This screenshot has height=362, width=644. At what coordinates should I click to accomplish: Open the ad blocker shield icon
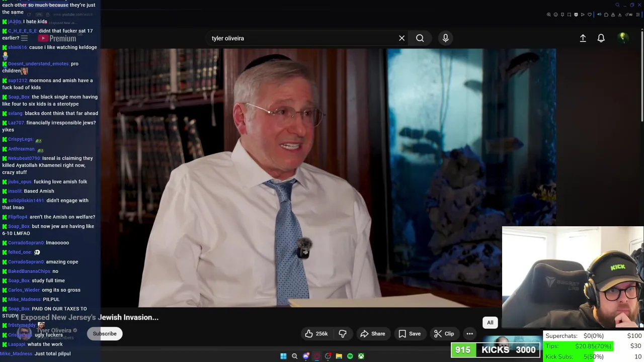tap(576, 15)
